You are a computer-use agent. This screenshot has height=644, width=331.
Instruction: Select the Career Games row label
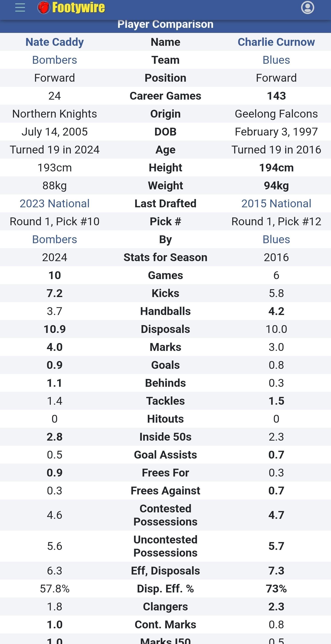[x=165, y=96]
